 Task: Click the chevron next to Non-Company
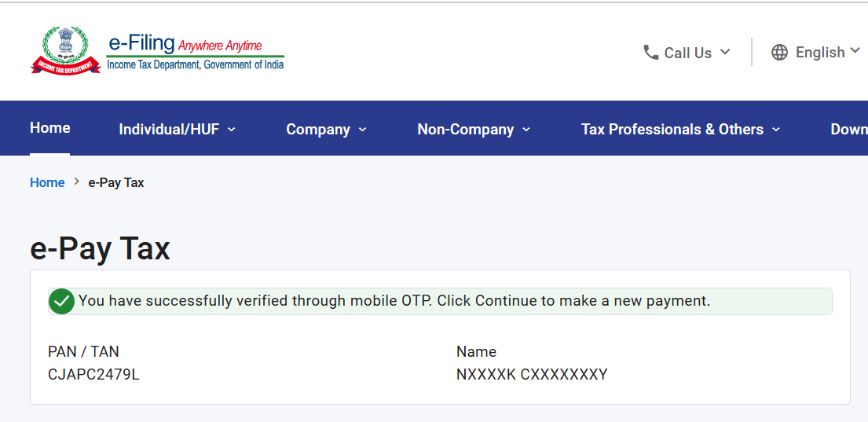526,130
